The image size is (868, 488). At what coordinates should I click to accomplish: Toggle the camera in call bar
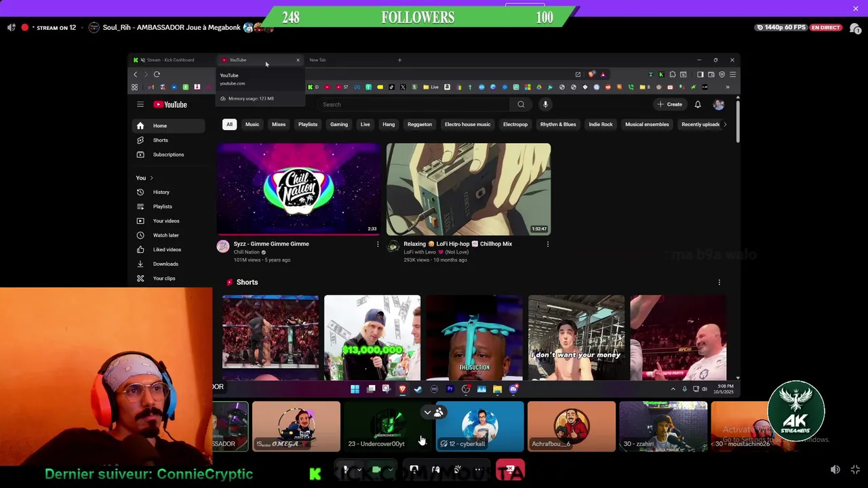tap(376, 470)
